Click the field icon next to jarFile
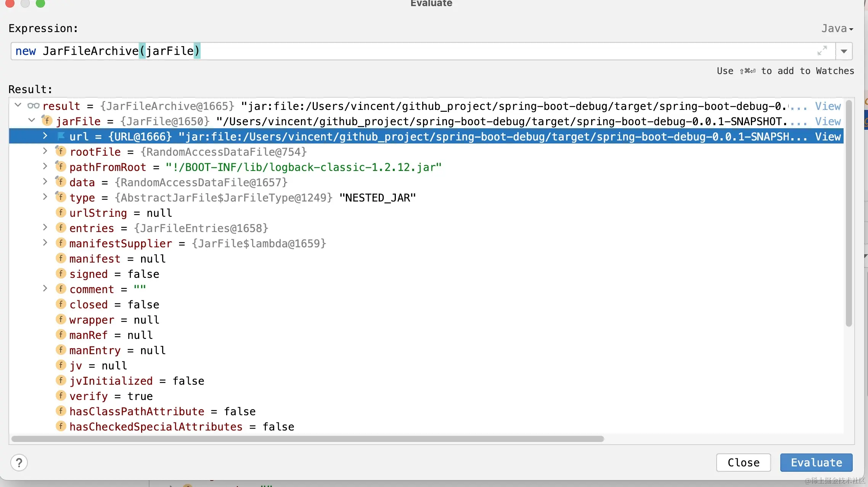 point(47,121)
